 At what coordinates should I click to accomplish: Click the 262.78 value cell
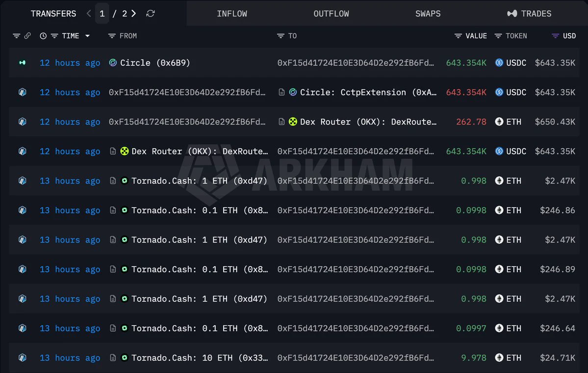[471, 122]
